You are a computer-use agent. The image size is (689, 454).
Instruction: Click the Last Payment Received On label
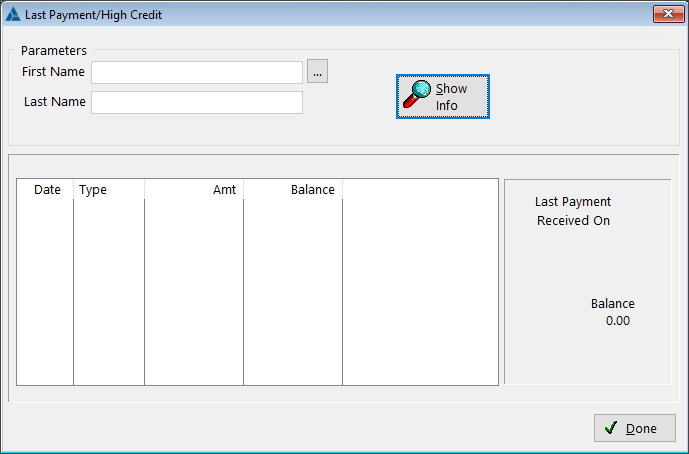tap(573, 211)
